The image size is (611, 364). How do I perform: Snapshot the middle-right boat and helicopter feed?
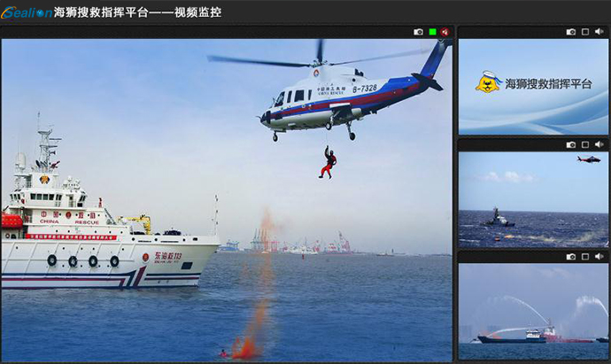pyautogui.click(x=571, y=144)
